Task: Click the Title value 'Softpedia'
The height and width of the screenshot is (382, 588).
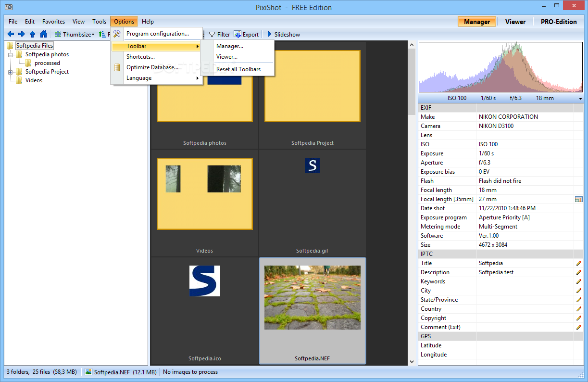Action: [x=491, y=263]
